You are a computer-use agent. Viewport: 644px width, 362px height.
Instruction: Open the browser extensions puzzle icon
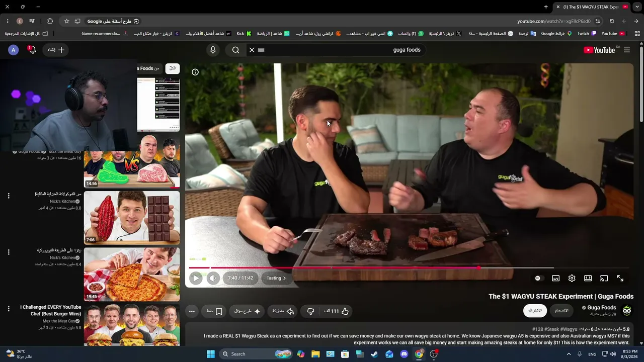(x=50, y=21)
